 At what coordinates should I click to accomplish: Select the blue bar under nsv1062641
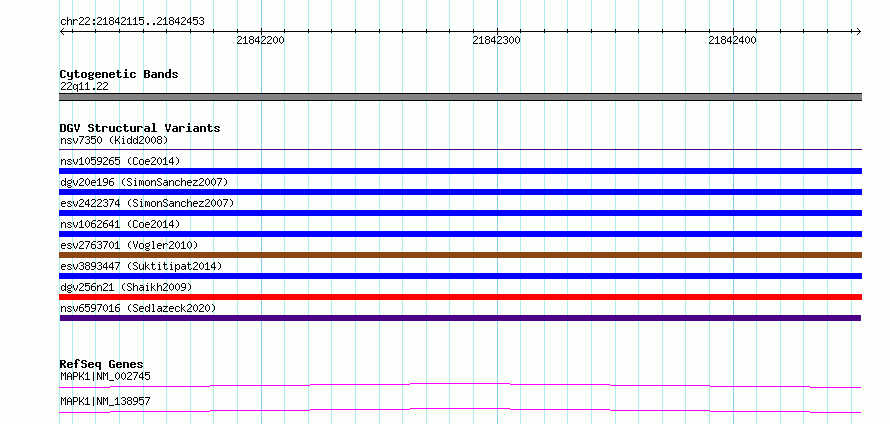[461, 234]
